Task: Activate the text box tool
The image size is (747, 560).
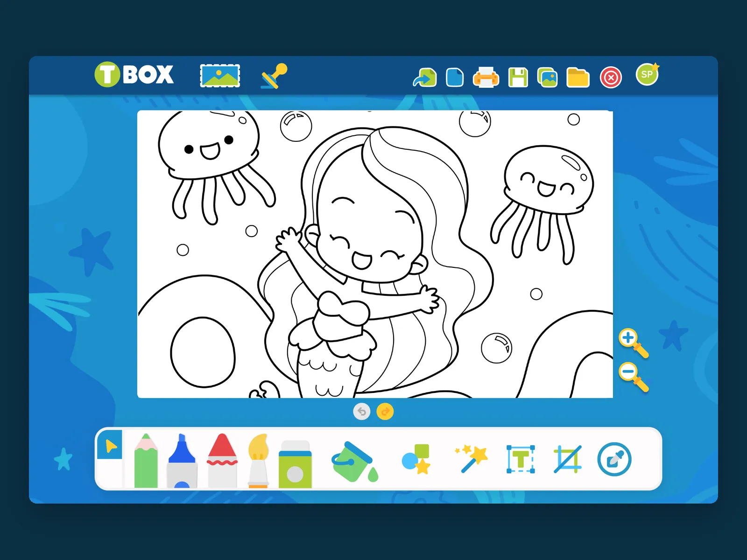Action: point(521,459)
